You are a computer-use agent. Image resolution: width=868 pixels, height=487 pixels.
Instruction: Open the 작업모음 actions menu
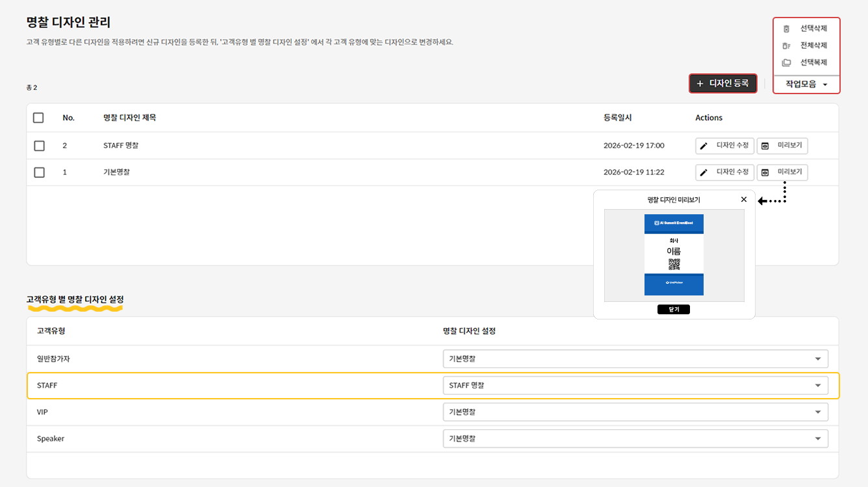806,84
